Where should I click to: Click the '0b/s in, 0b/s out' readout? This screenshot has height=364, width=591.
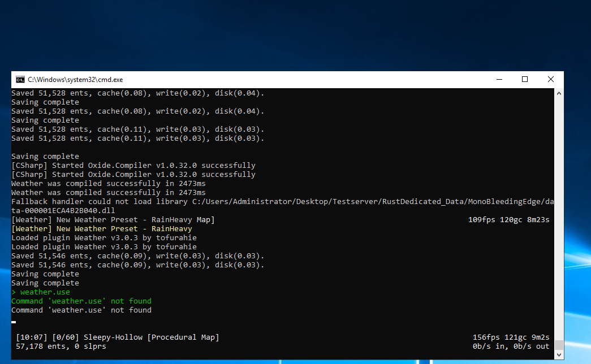click(x=511, y=346)
